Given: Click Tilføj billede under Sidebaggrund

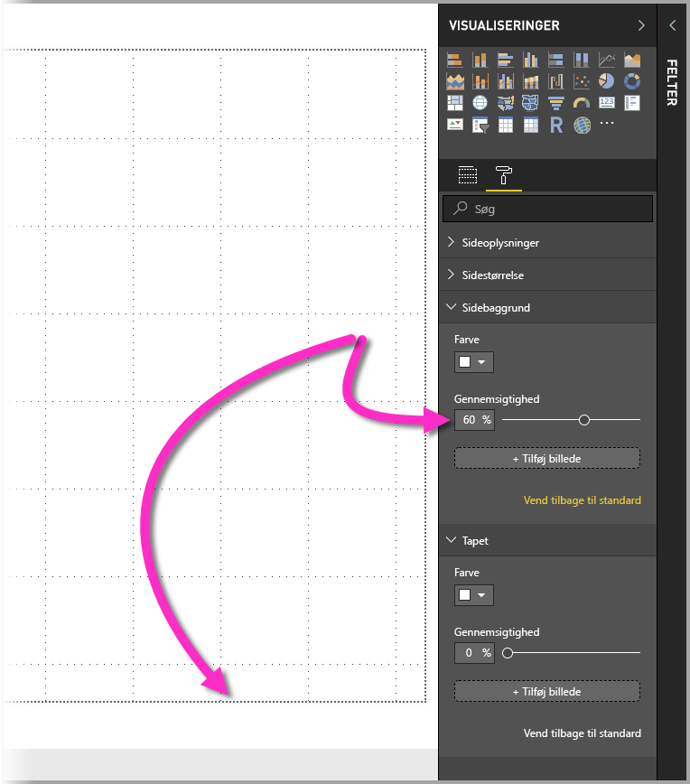Looking at the screenshot, I should click(547, 459).
